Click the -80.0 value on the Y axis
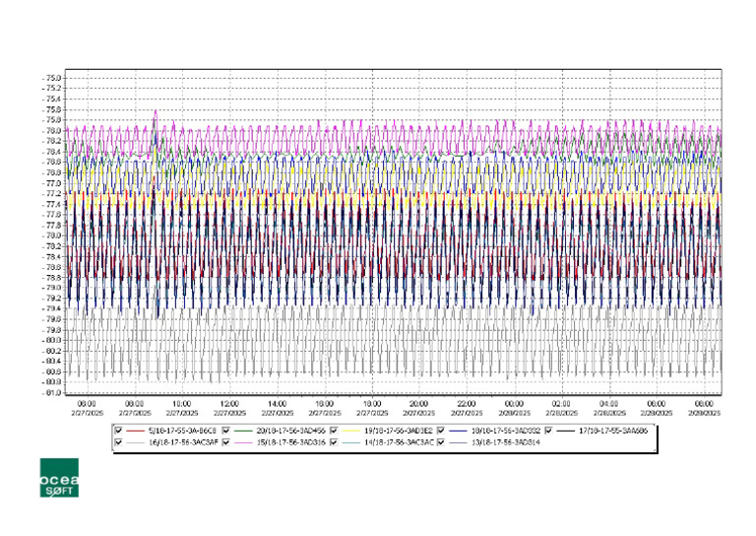 click(x=53, y=341)
